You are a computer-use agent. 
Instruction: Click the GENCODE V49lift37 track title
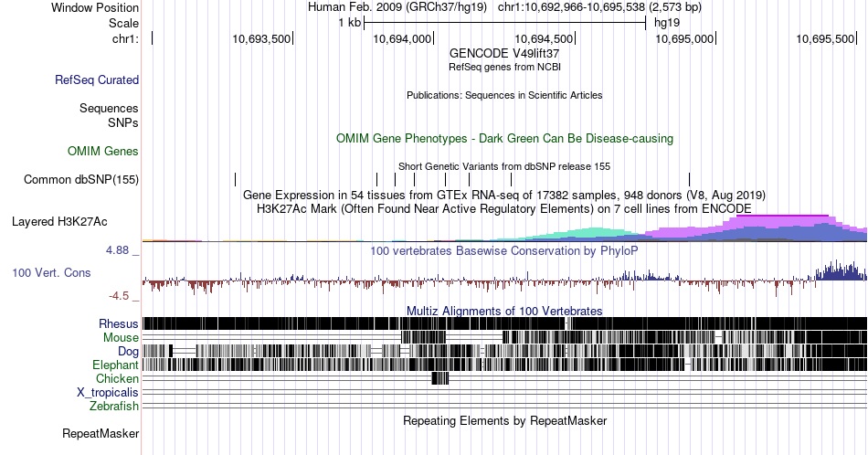point(504,54)
